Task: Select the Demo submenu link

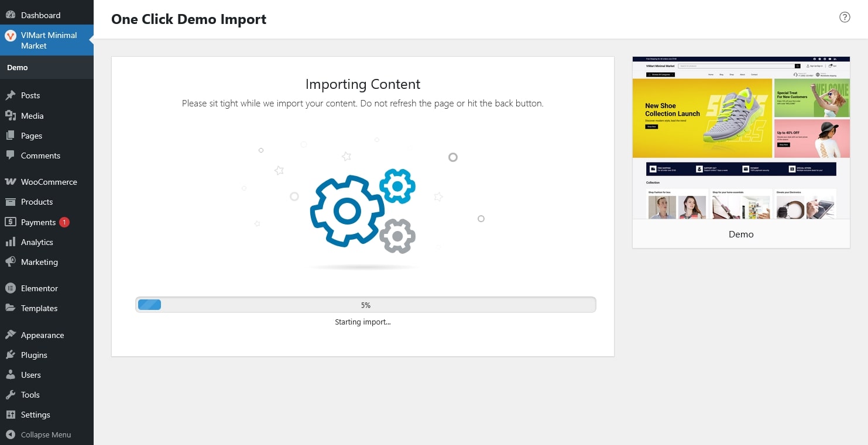Action: tap(18, 67)
